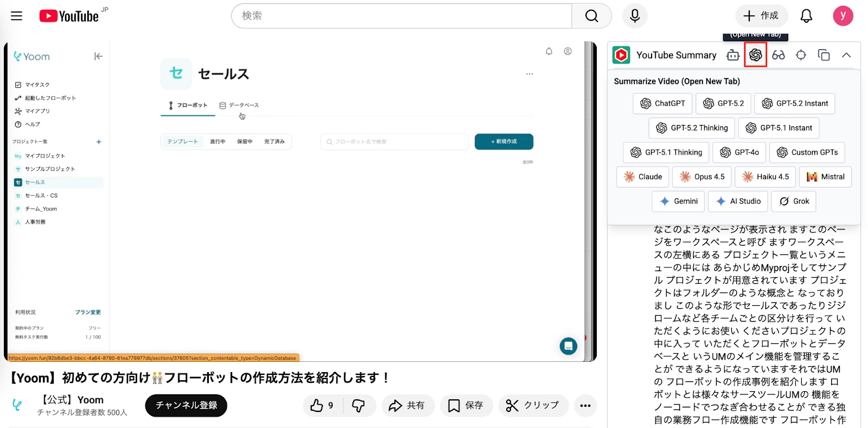Viewport: 868px width, 428px height.
Task: Summarize with Gemini
Action: tap(678, 201)
